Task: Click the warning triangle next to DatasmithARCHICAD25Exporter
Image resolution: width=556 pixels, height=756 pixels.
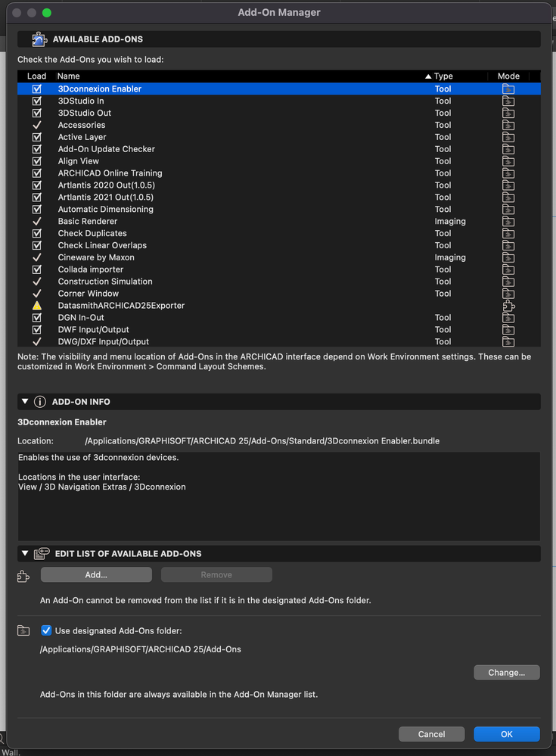Action: coord(36,306)
